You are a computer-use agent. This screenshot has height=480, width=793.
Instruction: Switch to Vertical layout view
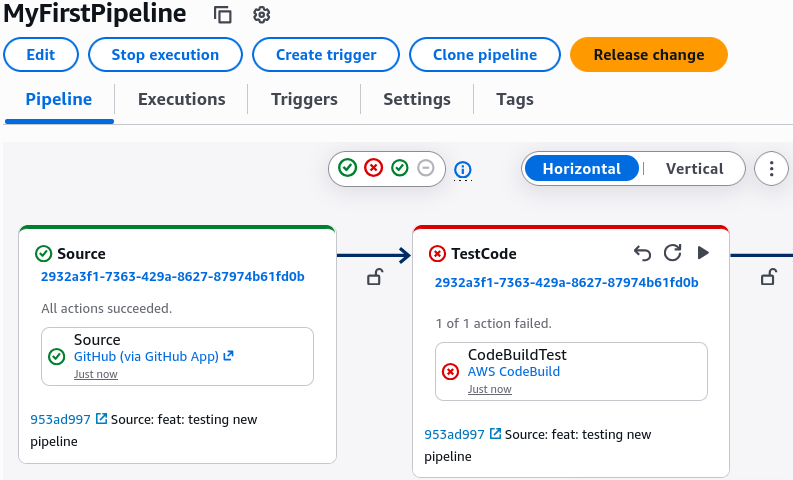click(694, 168)
